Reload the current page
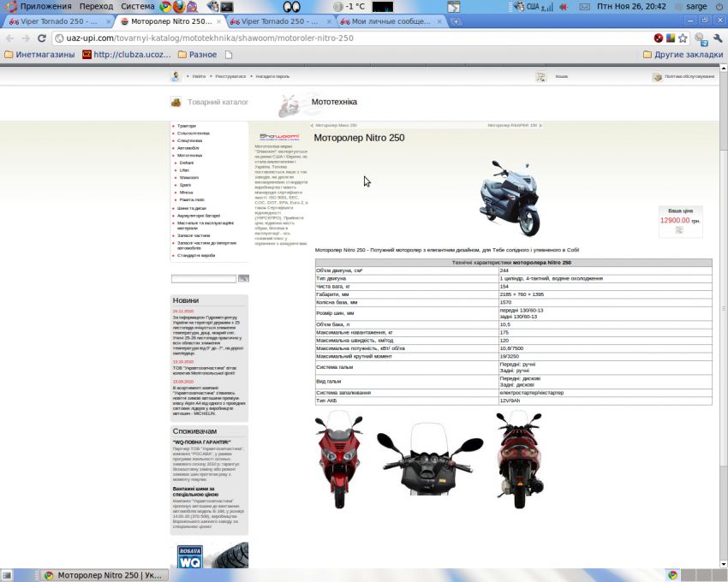Image resolution: width=728 pixels, height=582 pixels. coord(42,38)
